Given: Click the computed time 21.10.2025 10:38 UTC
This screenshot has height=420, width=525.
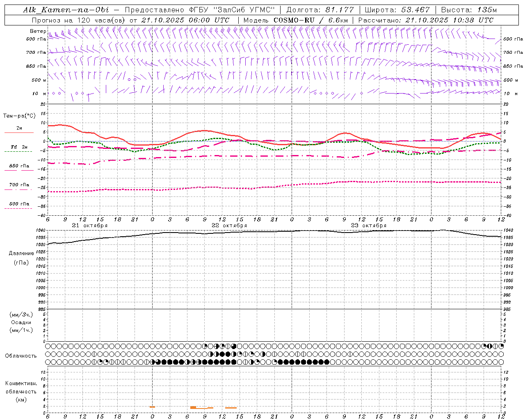Looking at the screenshot, I should pos(450,20).
